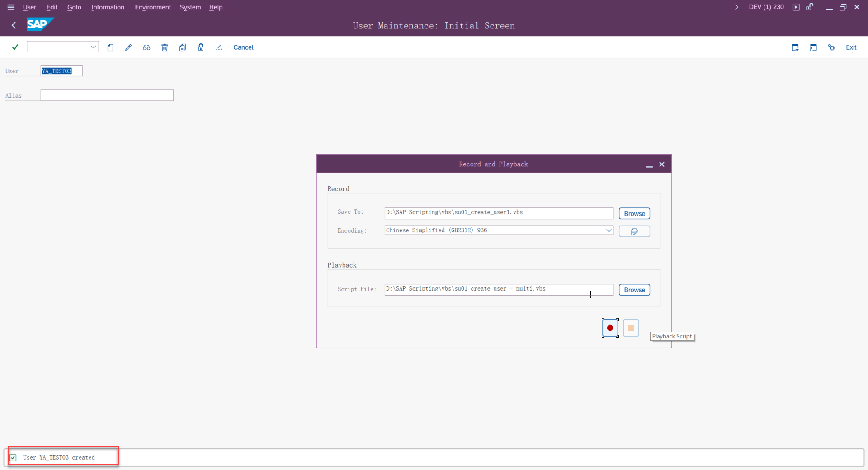Click the script playback icon in title bar
868x470 pixels.
(x=796, y=7)
